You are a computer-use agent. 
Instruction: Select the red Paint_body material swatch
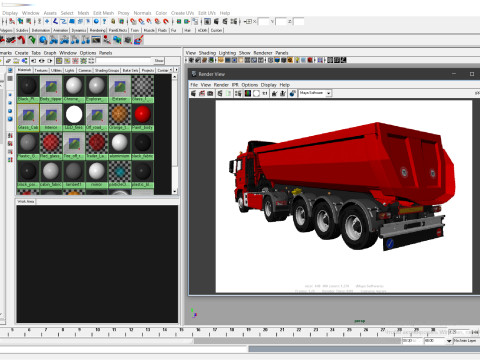(x=143, y=117)
